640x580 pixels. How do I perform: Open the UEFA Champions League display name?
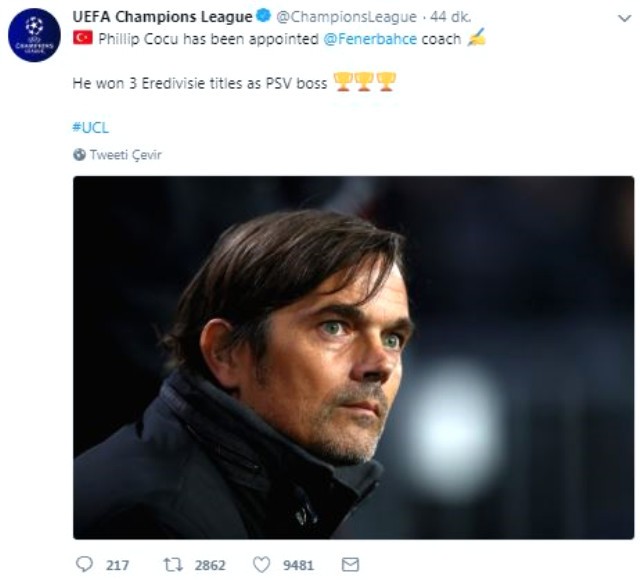[162, 17]
